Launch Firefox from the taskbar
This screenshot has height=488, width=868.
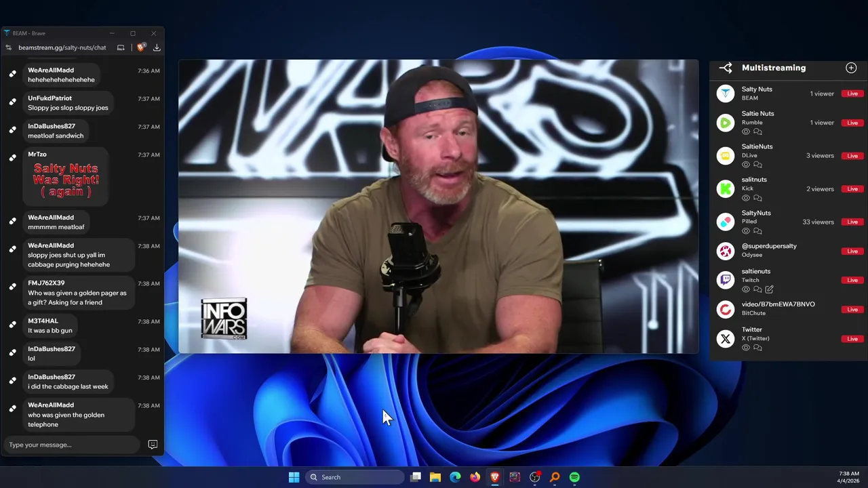475,477
